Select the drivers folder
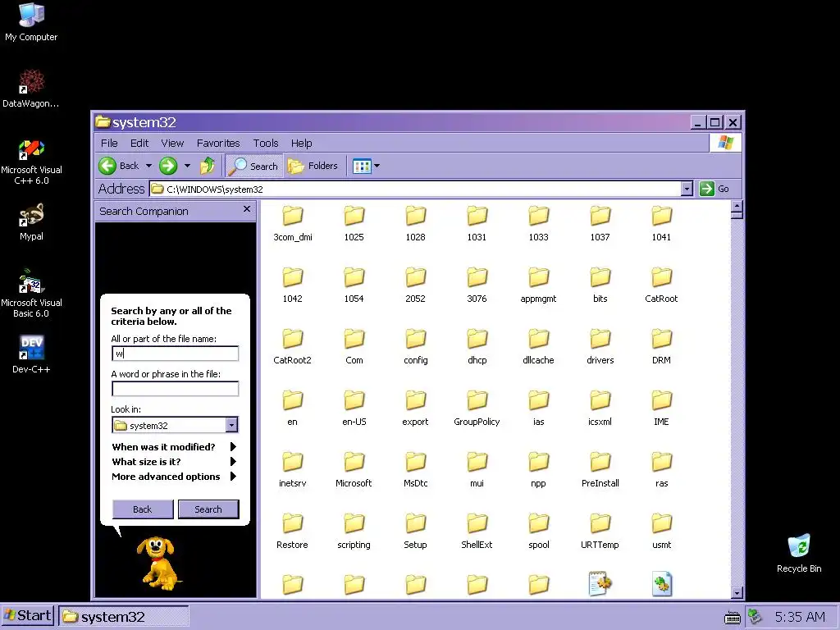 600,345
